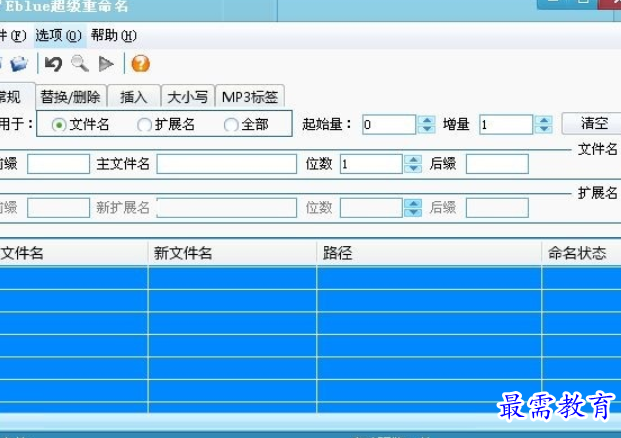Open help via orange question mark icon
621x438 pixels.
(141, 63)
